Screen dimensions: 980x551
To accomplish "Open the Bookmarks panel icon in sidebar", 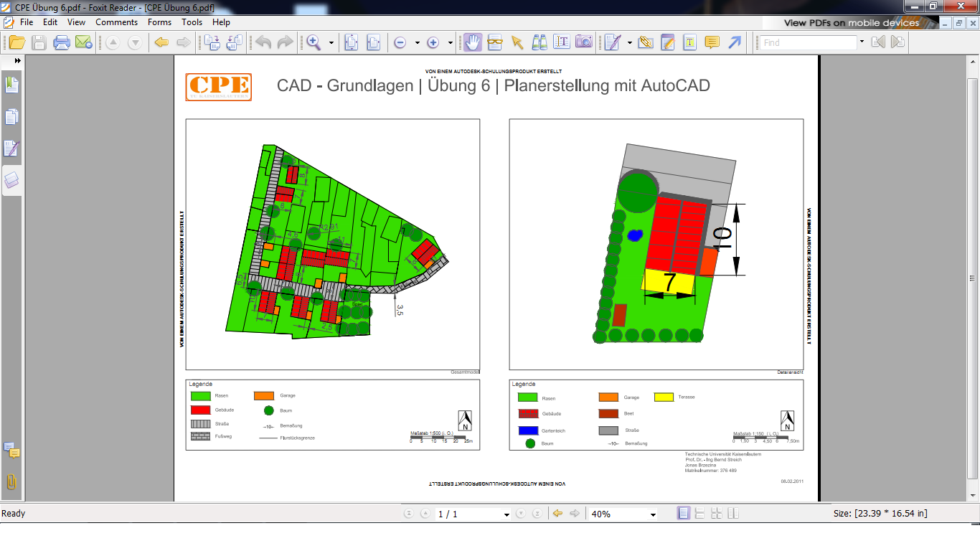I will [x=11, y=84].
